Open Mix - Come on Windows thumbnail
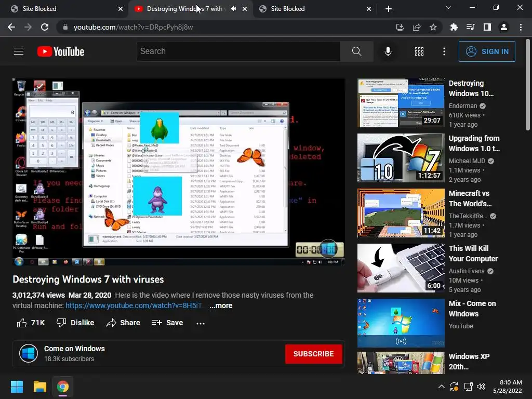Screen dimensions: 532x399 click(x=401, y=323)
